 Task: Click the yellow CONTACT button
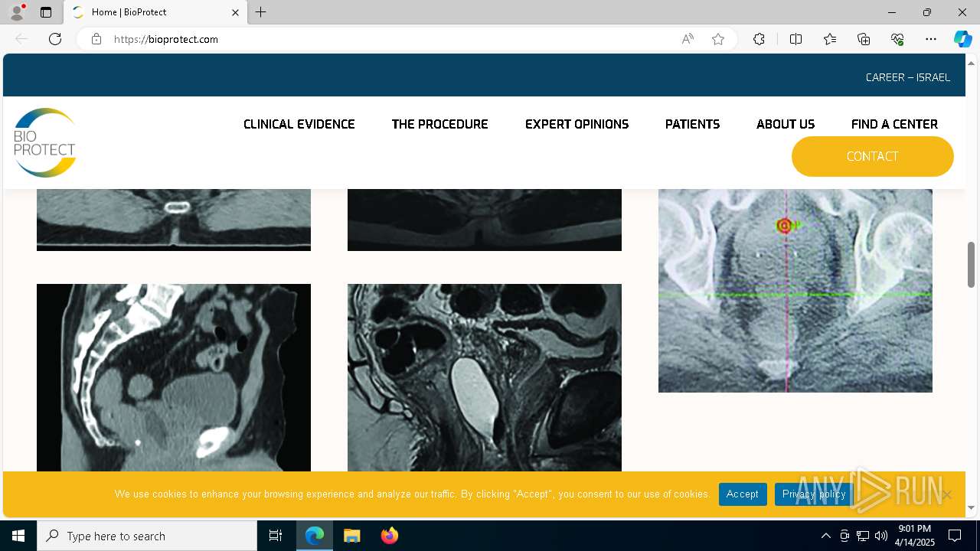(x=873, y=156)
